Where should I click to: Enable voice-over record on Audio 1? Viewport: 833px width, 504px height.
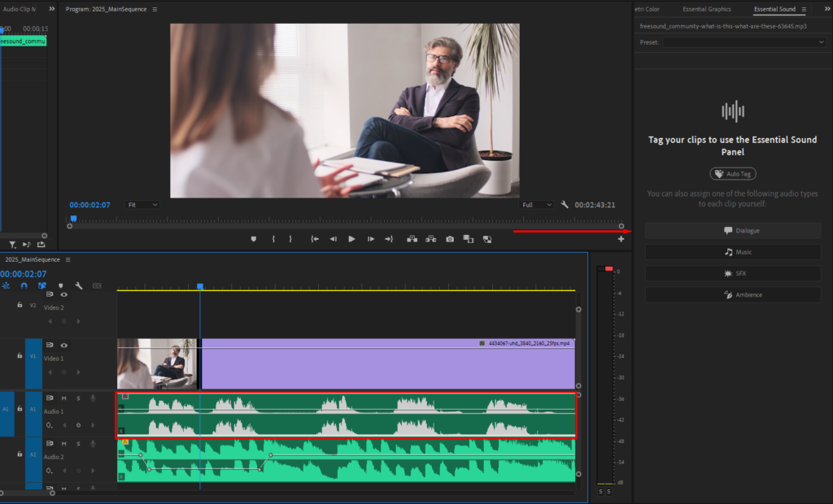93,398
